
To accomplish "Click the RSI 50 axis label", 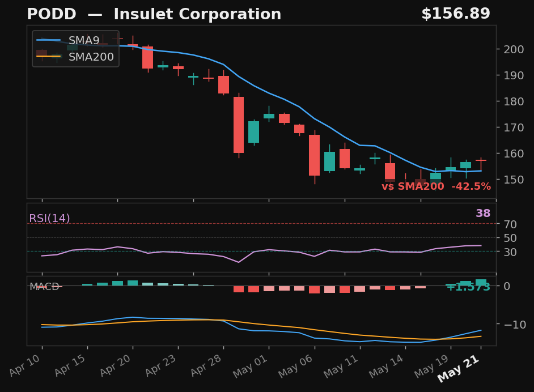I will (x=511, y=238).
